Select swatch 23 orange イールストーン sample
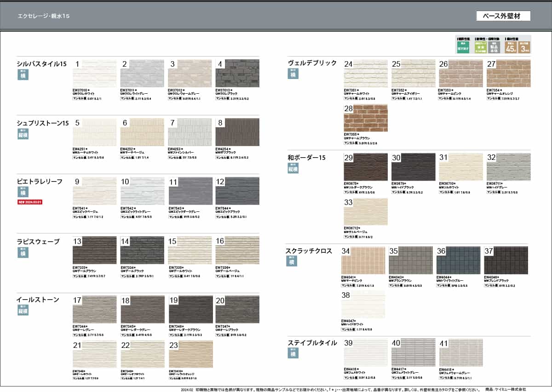Viewport: 552px width, 392px height. (190, 353)
